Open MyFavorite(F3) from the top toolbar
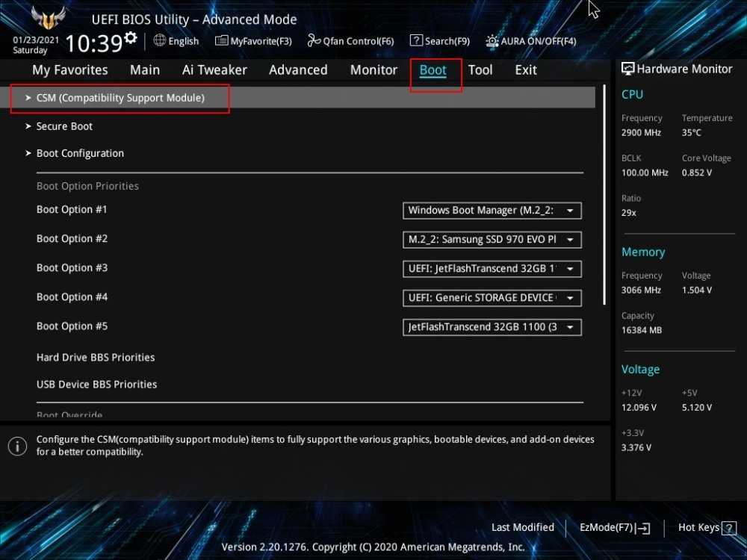The width and height of the screenshot is (747, 560). pyautogui.click(x=253, y=41)
